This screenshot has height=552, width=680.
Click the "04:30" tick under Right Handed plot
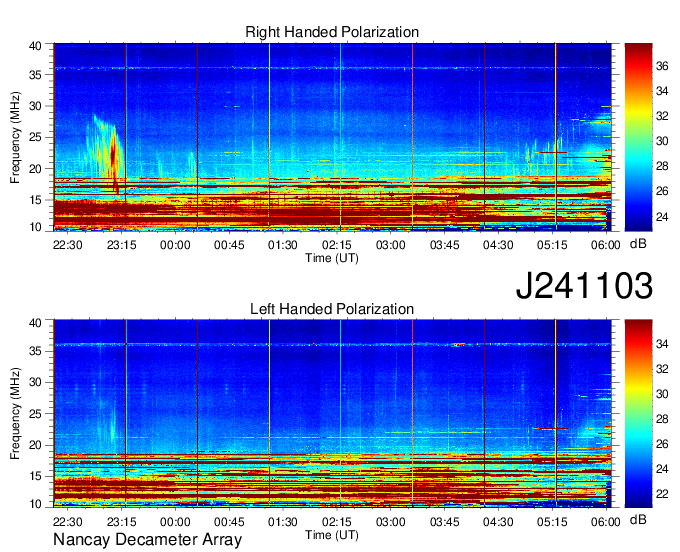498,245
